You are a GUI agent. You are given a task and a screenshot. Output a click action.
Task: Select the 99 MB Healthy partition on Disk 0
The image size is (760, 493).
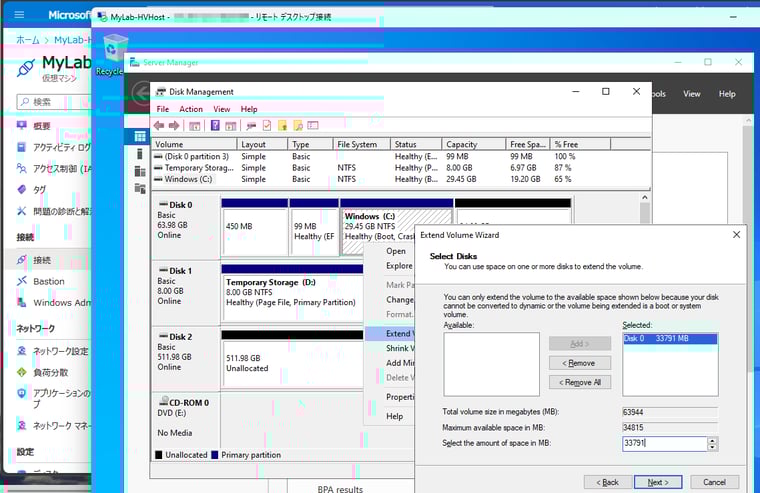[314, 227]
